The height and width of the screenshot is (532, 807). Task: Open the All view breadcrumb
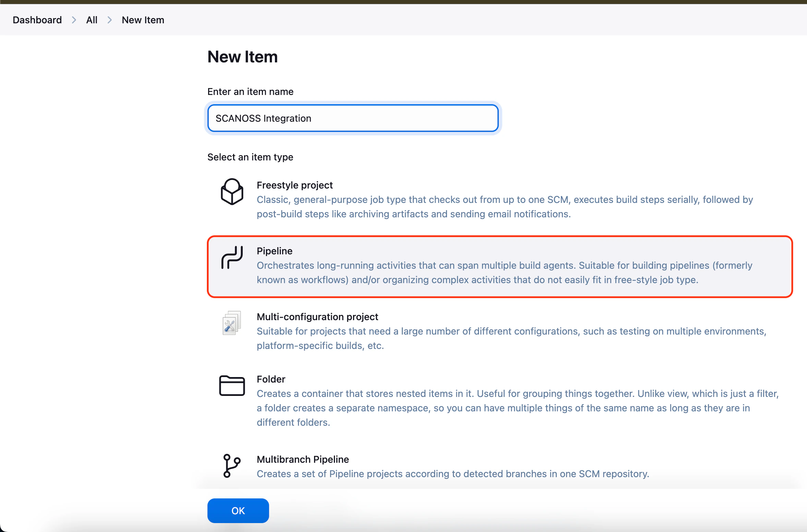tap(92, 20)
